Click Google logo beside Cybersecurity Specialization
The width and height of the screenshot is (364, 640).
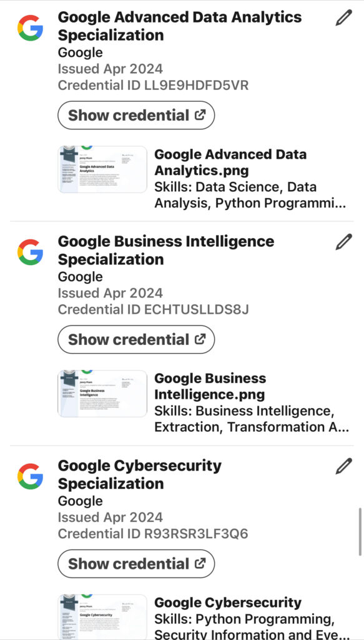pos(30,476)
